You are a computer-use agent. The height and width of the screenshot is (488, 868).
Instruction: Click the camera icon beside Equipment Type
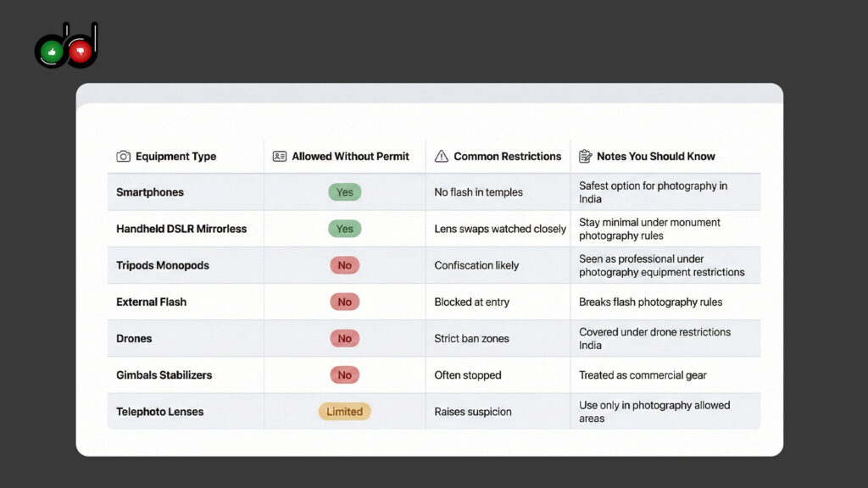(x=124, y=157)
